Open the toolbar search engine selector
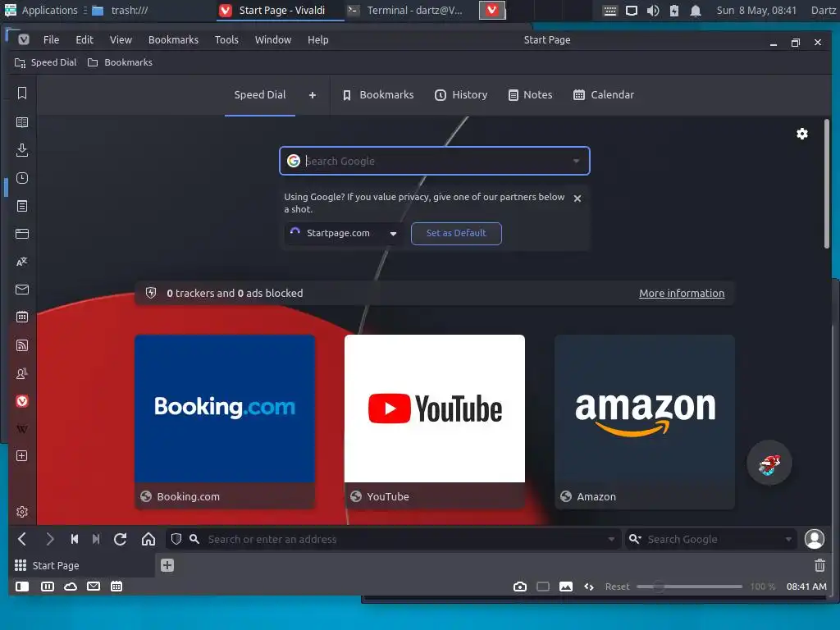This screenshot has height=630, width=840. pyautogui.click(x=635, y=539)
